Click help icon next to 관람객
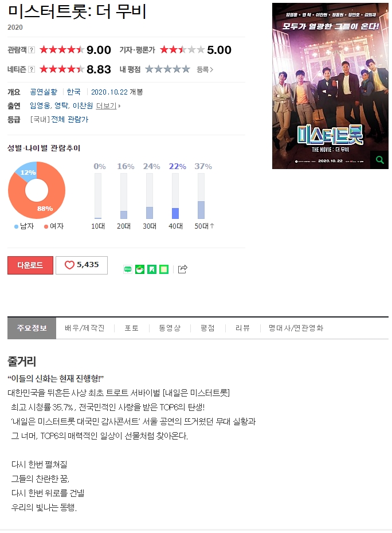Image resolution: width=392 pixels, height=533 pixels. (32, 50)
